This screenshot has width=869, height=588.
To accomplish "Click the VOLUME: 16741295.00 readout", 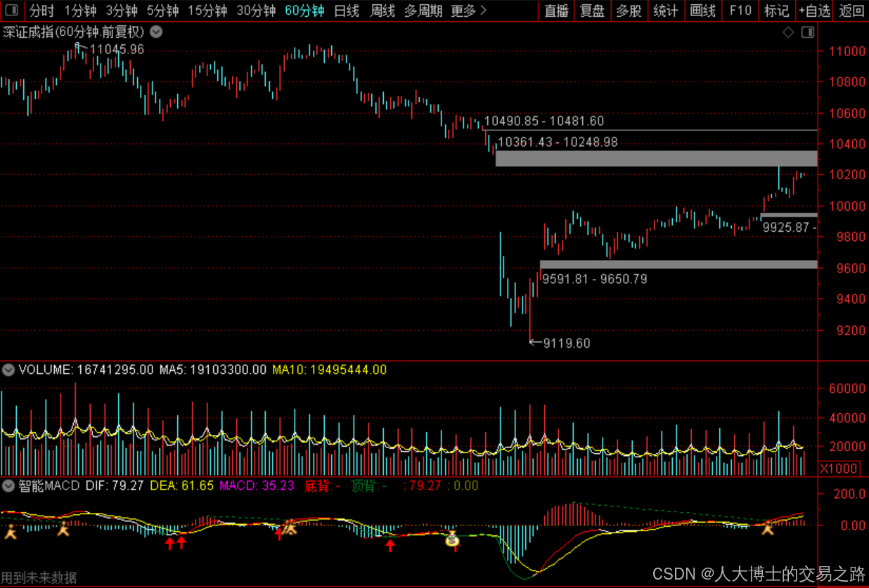I will coord(86,370).
